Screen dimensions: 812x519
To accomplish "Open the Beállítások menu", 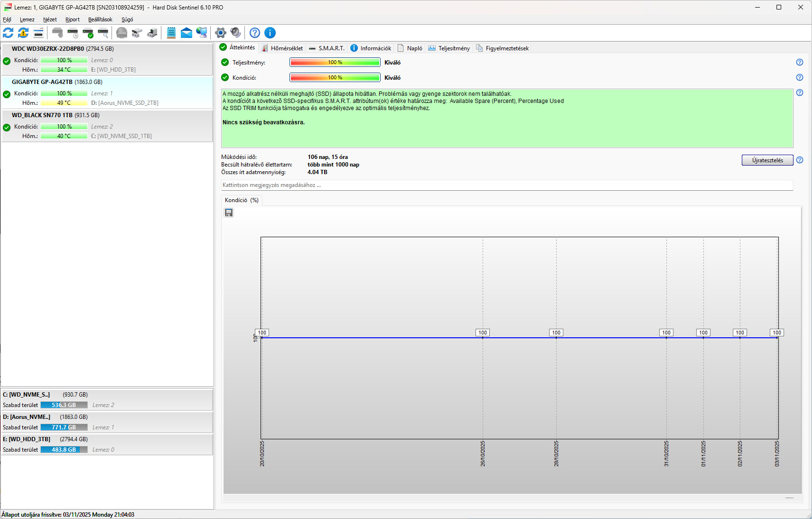I will (100, 19).
